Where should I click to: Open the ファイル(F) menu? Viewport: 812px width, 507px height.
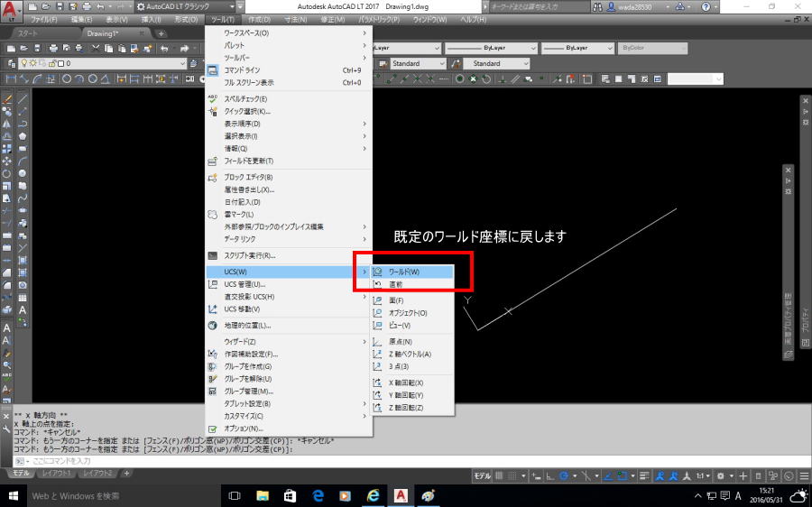click(x=43, y=20)
